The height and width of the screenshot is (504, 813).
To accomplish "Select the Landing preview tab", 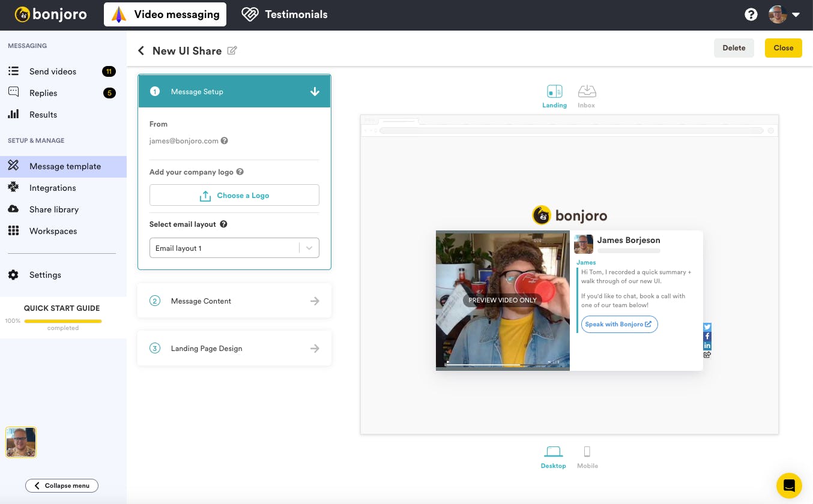I will tap(554, 96).
